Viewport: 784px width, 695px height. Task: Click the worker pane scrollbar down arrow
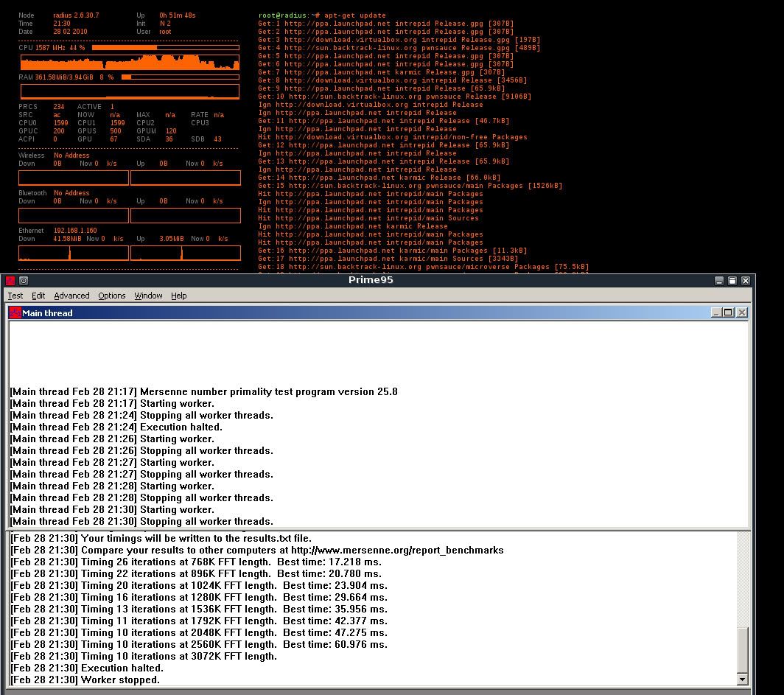pyautogui.click(x=743, y=679)
